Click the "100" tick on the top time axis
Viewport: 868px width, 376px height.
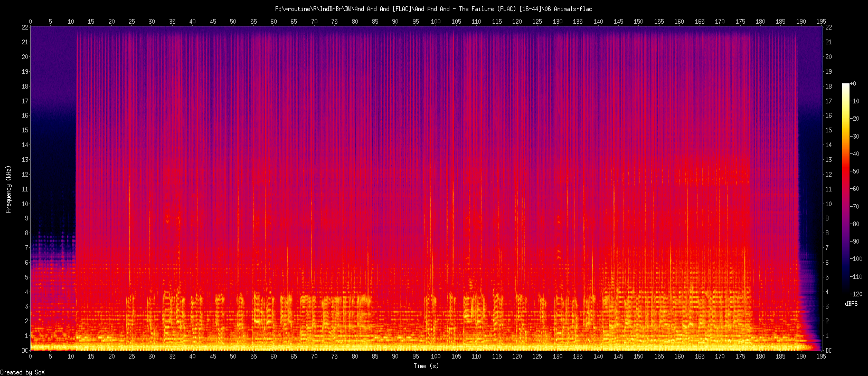[x=436, y=22]
